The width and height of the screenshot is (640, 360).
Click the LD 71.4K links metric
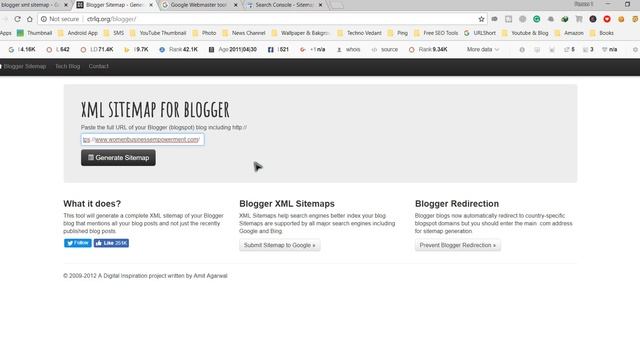tap(97, 49)
